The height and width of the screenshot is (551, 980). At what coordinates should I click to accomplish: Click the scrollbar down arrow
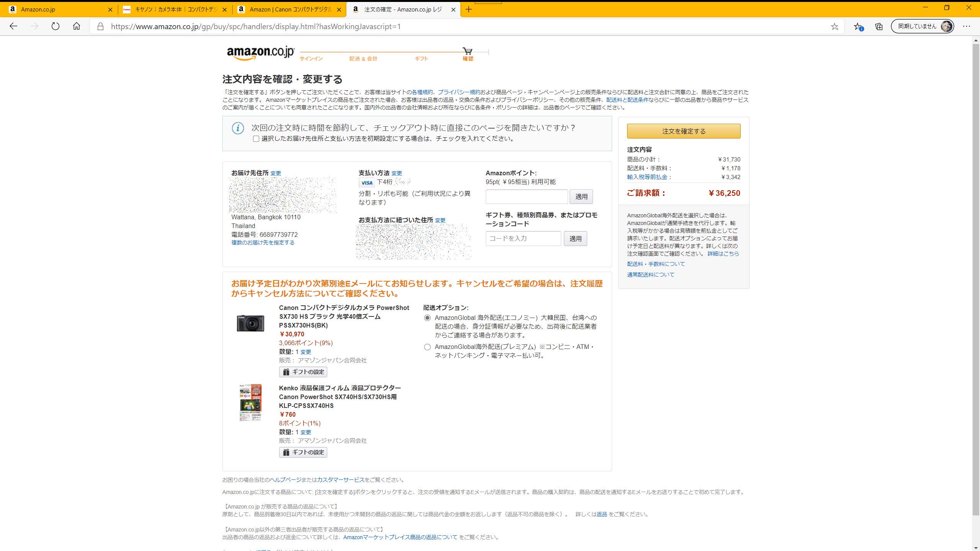point(976,548)
